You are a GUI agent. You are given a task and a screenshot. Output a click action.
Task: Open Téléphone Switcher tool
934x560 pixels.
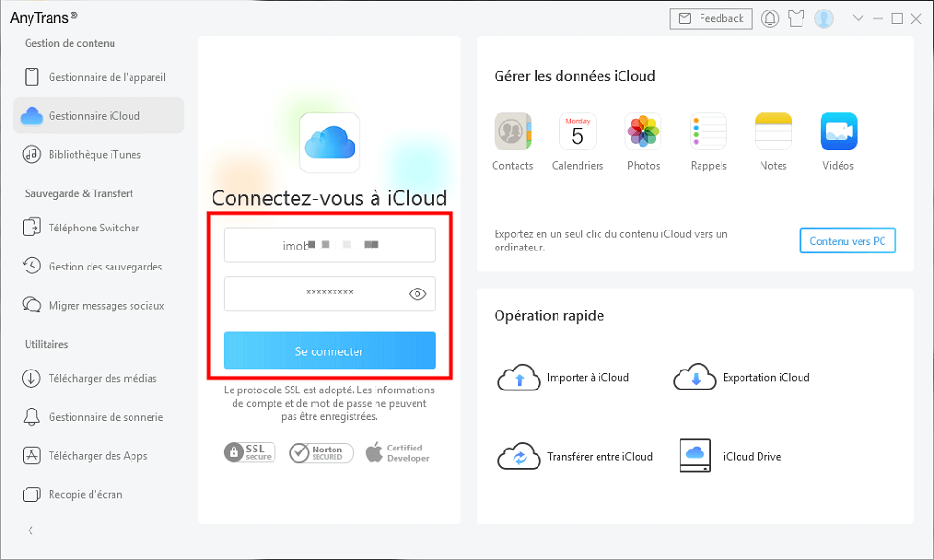pos(98,228)
